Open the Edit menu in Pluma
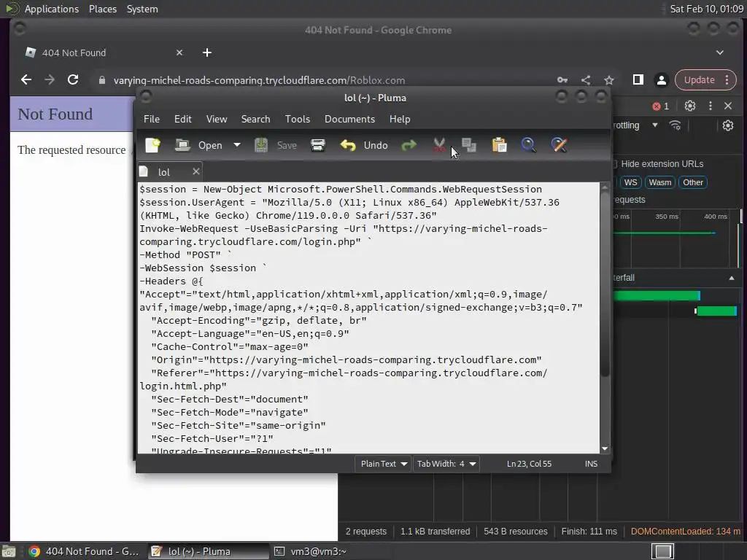747x560 pixels. [x=183, y=119]
